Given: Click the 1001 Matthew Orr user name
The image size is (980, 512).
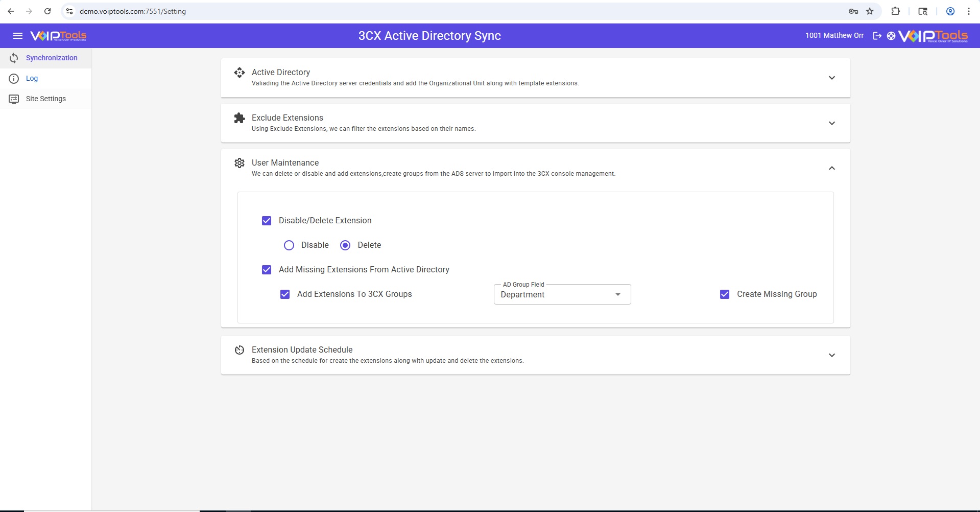Looking at the screenshot, I should click(x=834, y=36).
